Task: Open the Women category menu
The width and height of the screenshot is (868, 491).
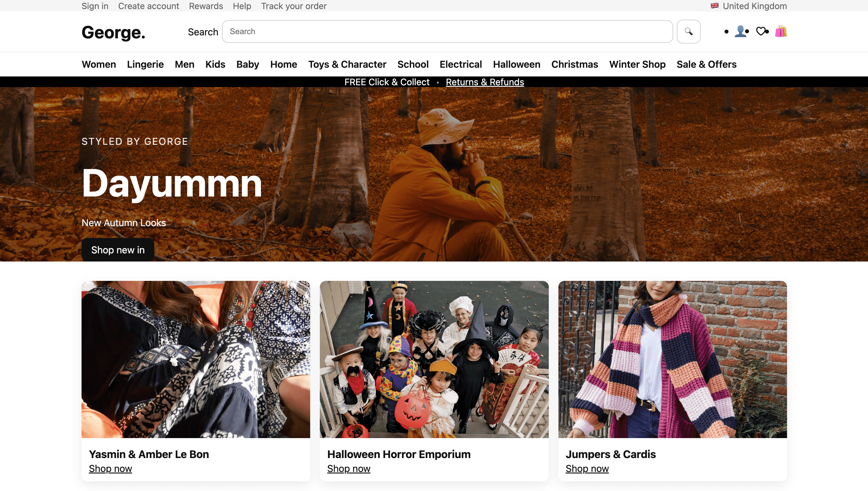Action: coord(99,64)
